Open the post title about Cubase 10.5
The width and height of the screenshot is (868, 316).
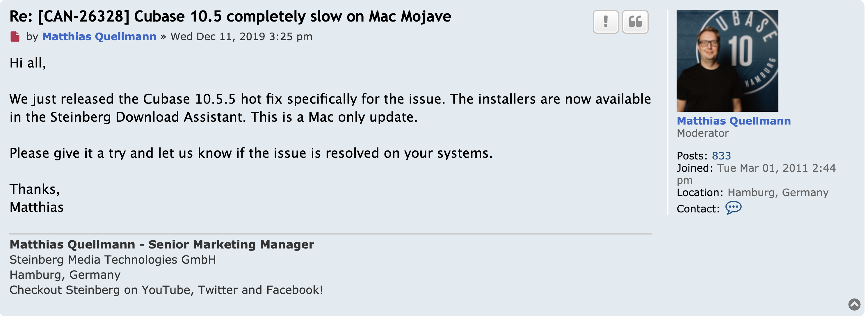(230, 16)
